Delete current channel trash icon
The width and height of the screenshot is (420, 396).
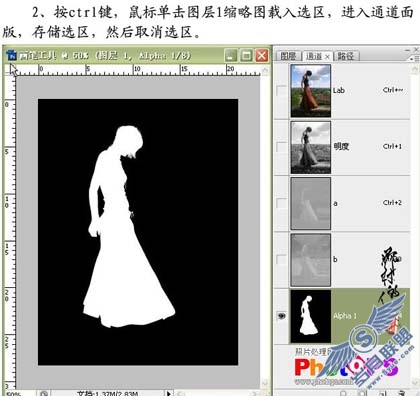click(x=402, y=393)
